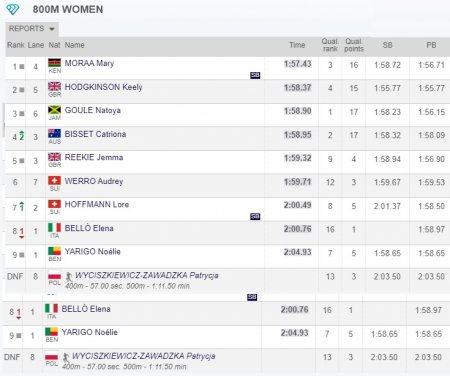
Task: Click the Italy flag in the lower BELLÒ Elena row
Action: pyautogui.click(x=52, y=308)
